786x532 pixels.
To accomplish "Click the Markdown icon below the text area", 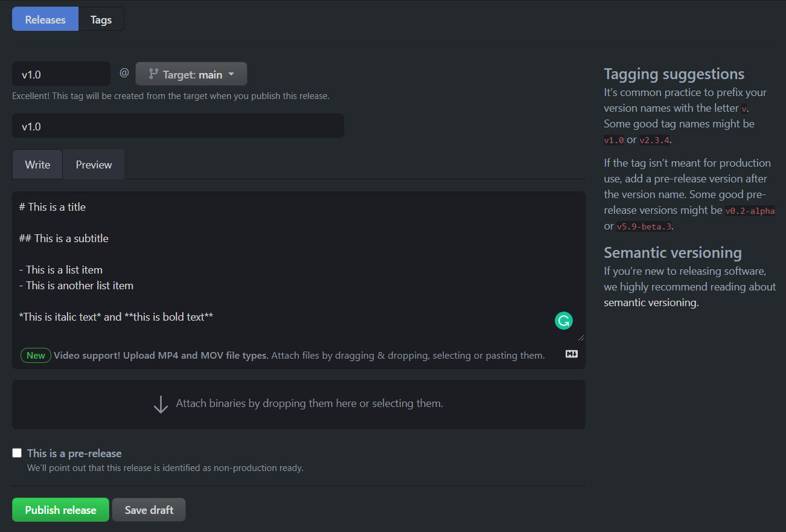I will point(572,354).
